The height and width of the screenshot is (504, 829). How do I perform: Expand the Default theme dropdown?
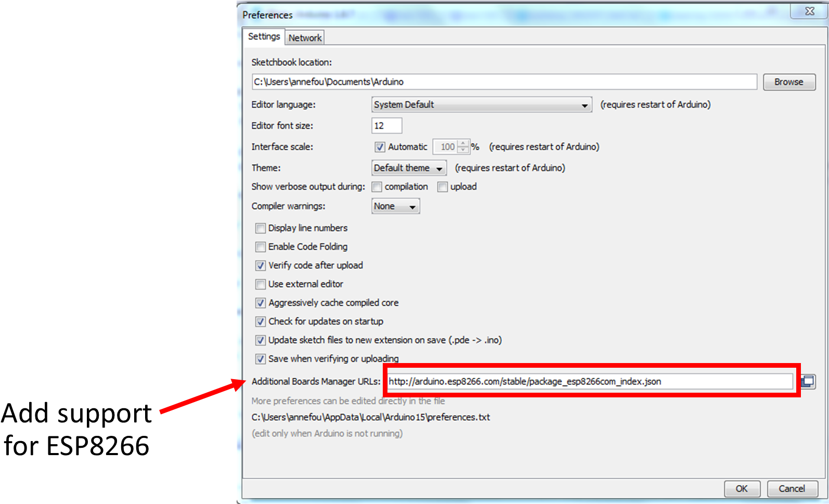coord(409,168)
